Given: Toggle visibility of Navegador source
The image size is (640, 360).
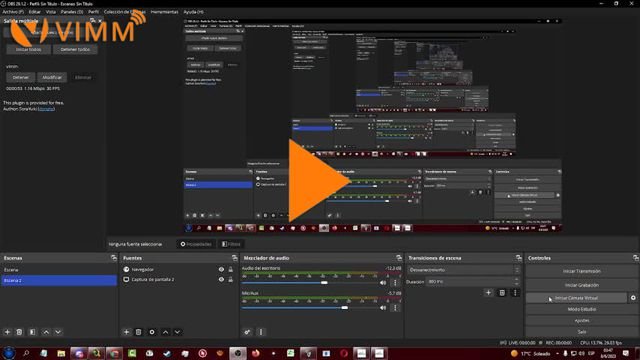Looking at the screenshot, I should (221, 269).
